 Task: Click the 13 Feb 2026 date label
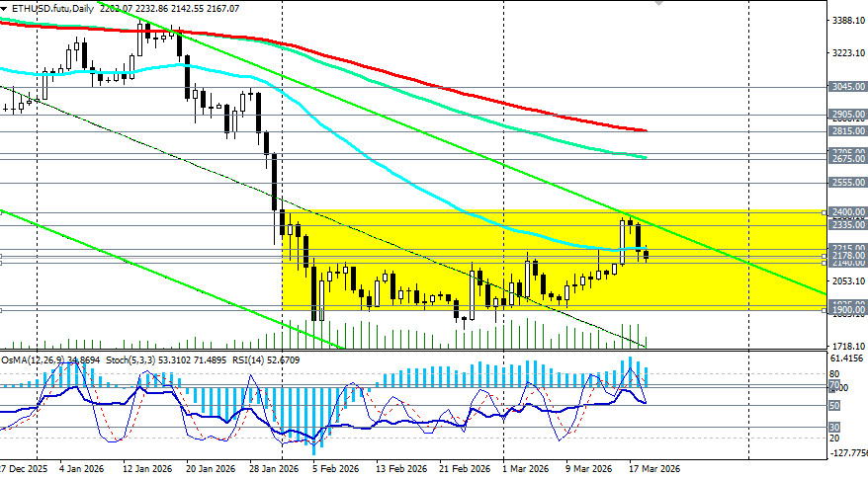400,469
